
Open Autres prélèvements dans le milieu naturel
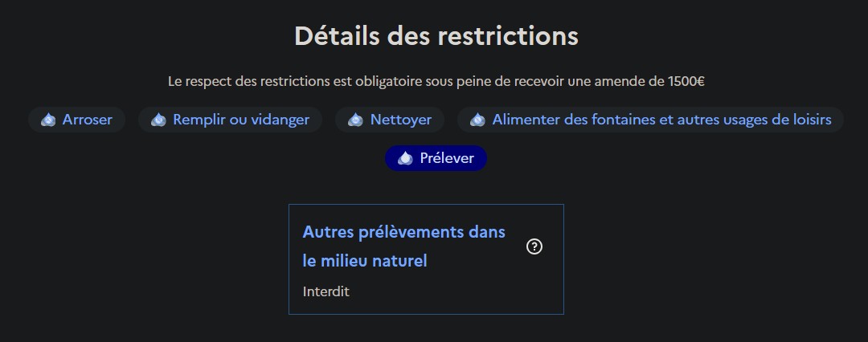[x=403, y=233]
